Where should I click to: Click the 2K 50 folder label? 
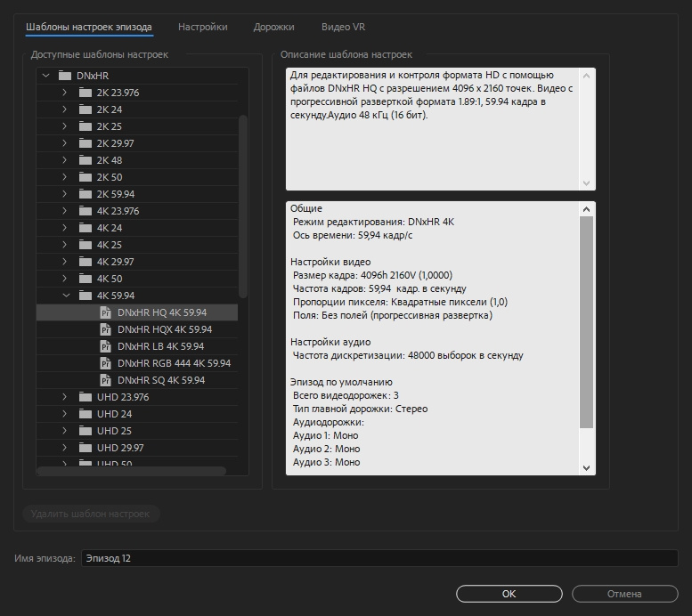[x=110, y=177]
